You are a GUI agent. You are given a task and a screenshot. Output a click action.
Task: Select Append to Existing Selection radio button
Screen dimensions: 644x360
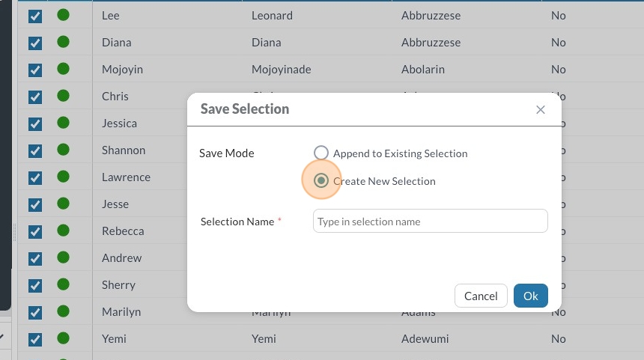(x=321, y=153)
